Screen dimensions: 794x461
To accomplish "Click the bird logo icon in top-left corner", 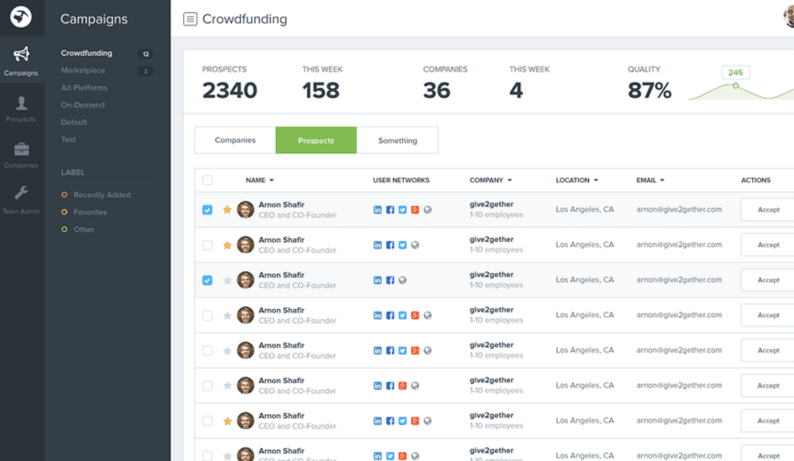I will point(21,18).
